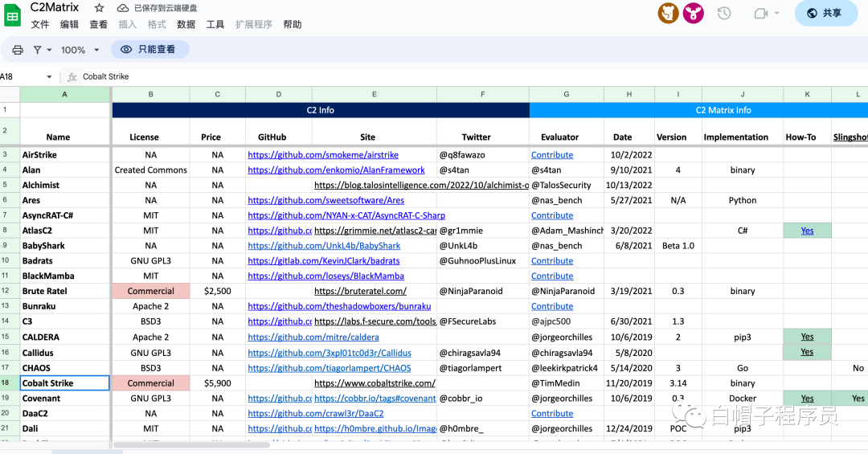
Task: Open the bruteratel.com site link
Action: [x=360, y=291]
